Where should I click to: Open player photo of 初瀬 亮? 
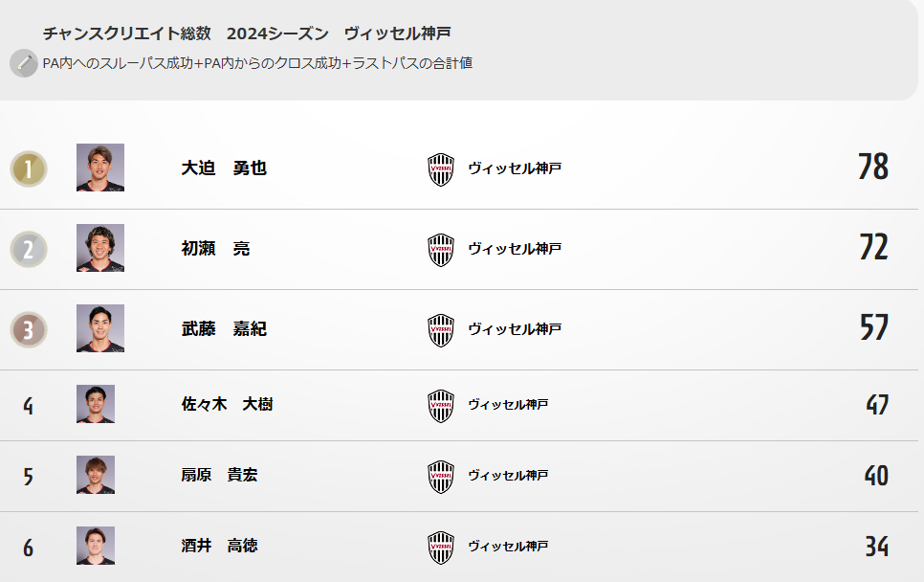[100, 248]
